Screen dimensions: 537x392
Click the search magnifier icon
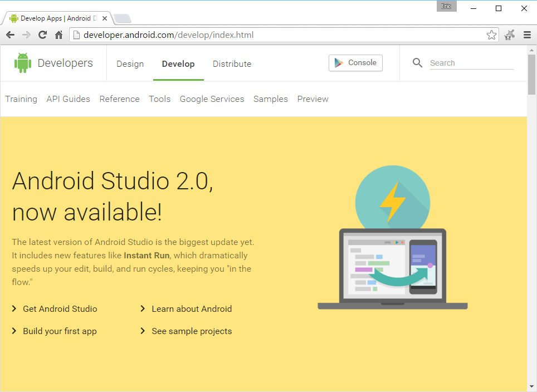(417, 63)
